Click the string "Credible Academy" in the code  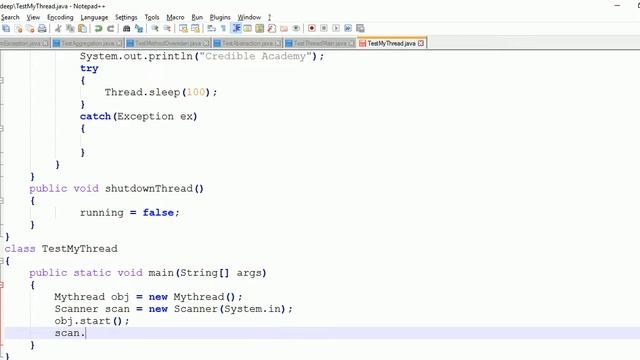pos(255,56)
